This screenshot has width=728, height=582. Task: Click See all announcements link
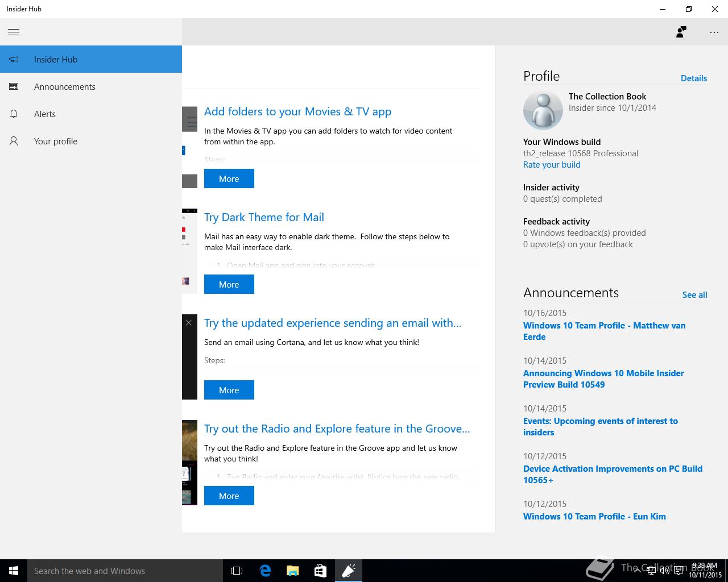tap(695, 295)
